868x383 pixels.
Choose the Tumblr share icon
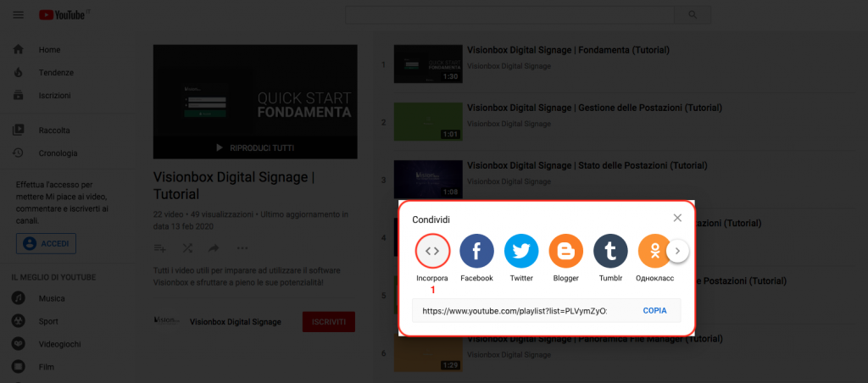tap(610, 251)
